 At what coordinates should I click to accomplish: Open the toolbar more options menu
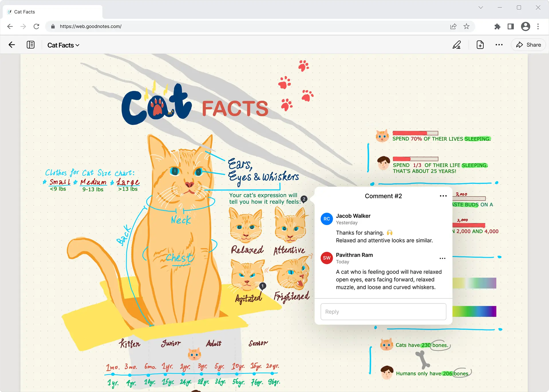(x=499, y=45)
